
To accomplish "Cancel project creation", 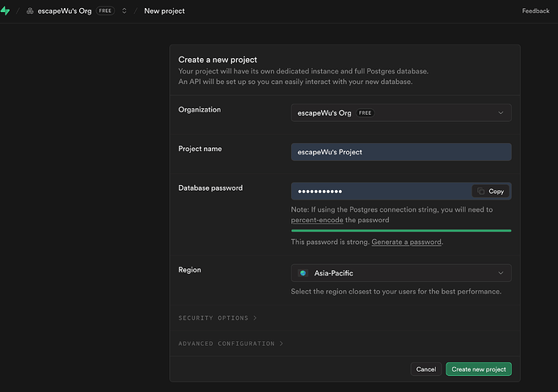I will pos(426,369).
